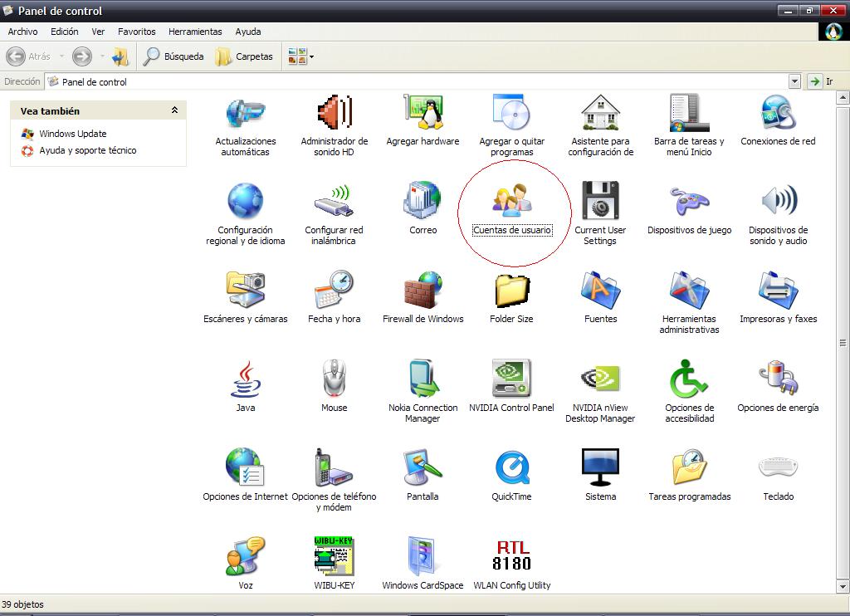Click the Atrás back button
Screen dimensions: 850x616
coord(28,56)
